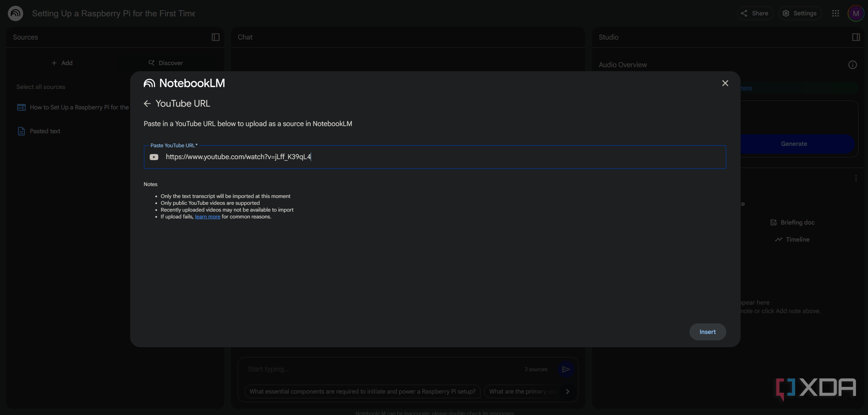
Task: Collapse the Sources panel
Action: coord(216,37)
